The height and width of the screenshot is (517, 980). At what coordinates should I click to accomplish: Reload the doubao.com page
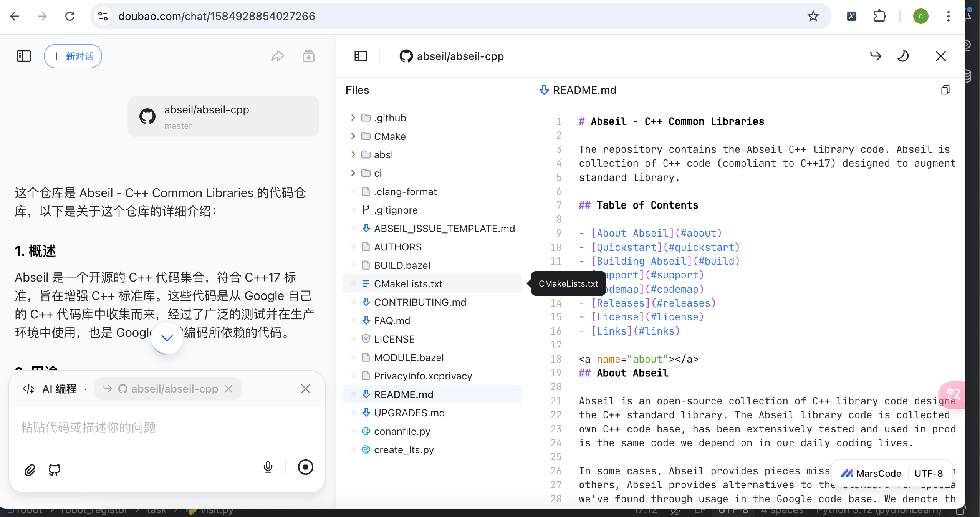coord(70,16)
